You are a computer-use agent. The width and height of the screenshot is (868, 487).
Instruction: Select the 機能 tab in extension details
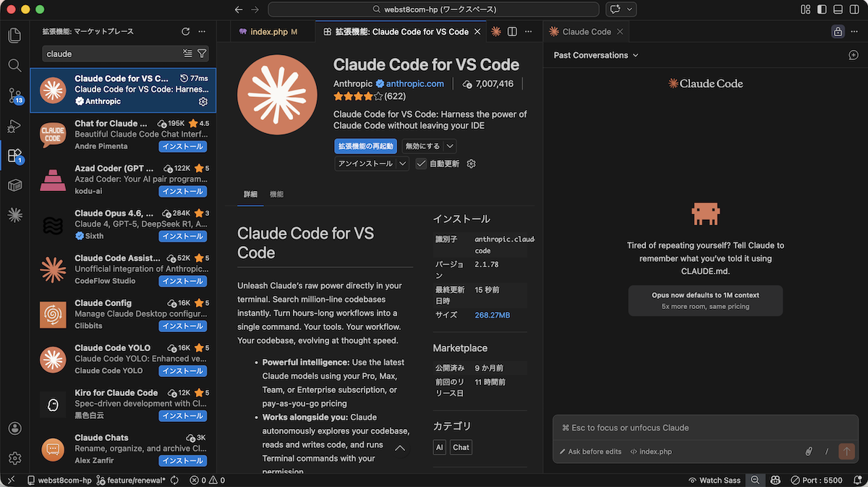pos(276,195)
